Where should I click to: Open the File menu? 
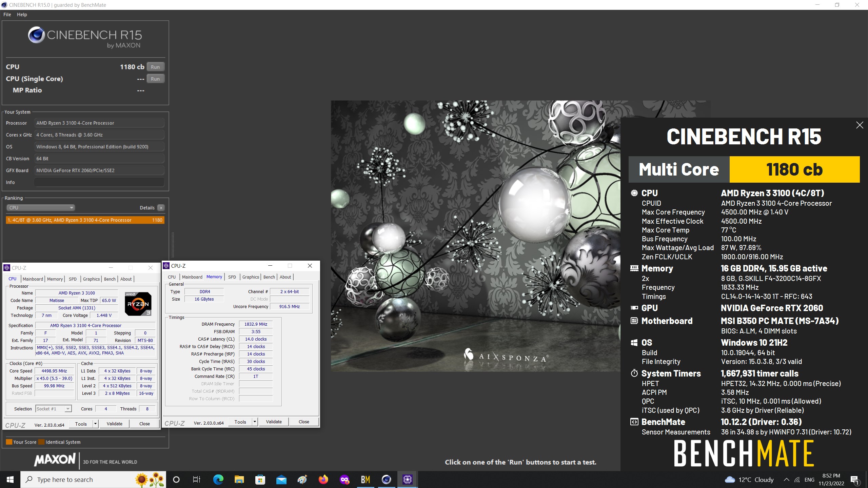tap(7, 15)
